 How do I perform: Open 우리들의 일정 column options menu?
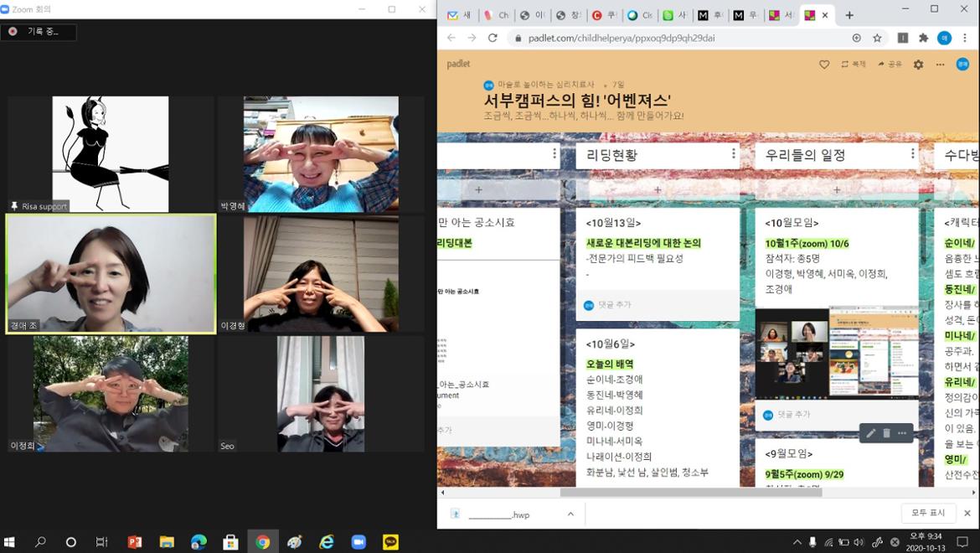pyautogui.click(x=912, y=154)
